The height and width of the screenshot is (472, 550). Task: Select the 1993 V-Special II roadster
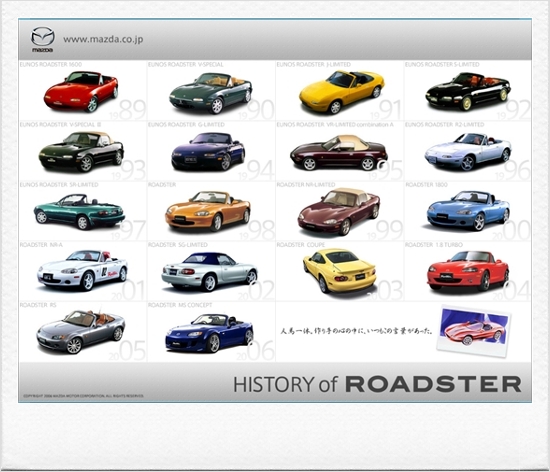point(81,151)
